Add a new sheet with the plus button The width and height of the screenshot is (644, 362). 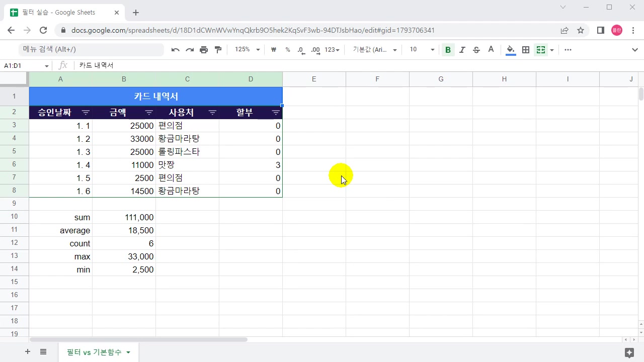pyautogui.click(x=28, y=352)
